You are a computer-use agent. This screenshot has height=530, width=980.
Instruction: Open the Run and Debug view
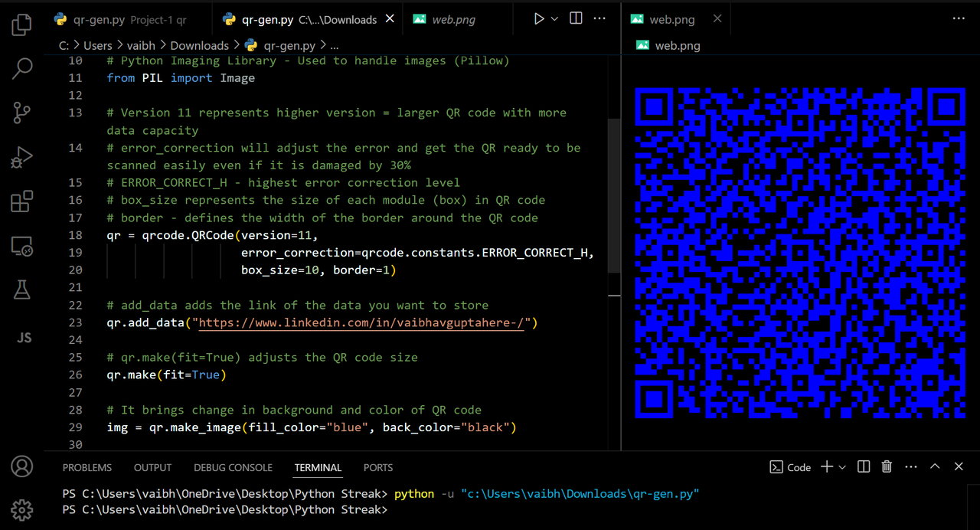click(21, 157)
